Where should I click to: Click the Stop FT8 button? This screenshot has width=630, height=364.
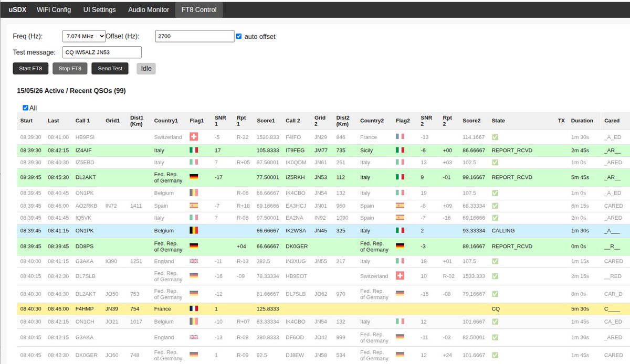tap(70, 69)
